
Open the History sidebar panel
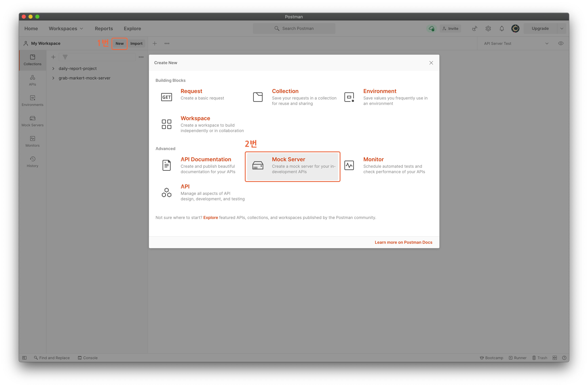[32, 162]
